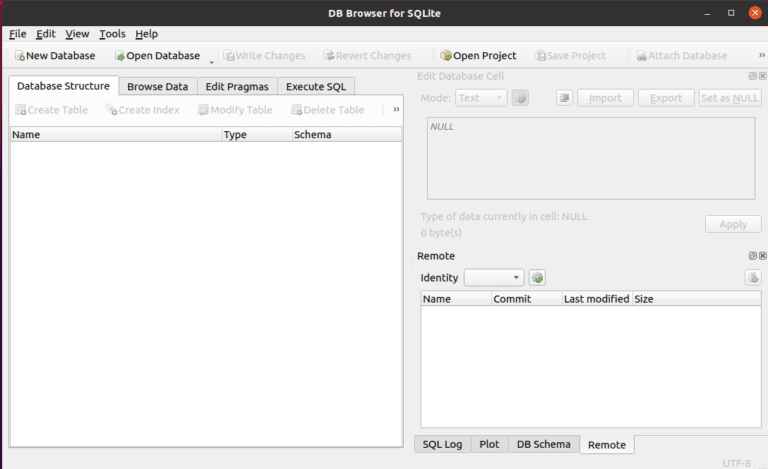Viewport: 768px width, 469px height.
Task: Click the Apply button
Action: [733, 224]
